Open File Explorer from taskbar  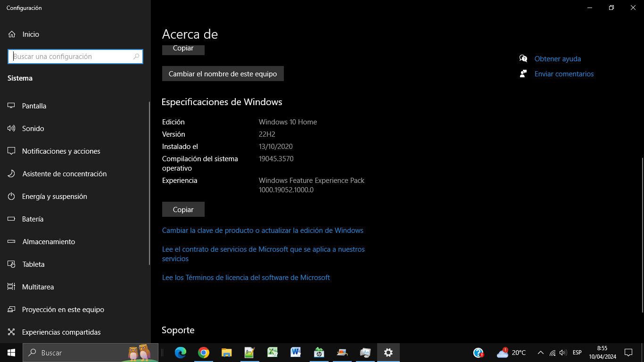[x=227, y=353]
